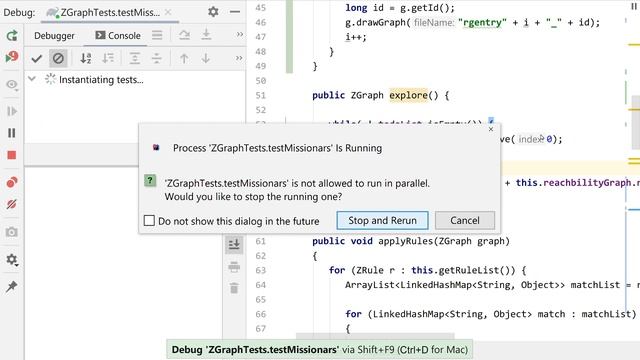Pause the running program

(x=11, y=133)
